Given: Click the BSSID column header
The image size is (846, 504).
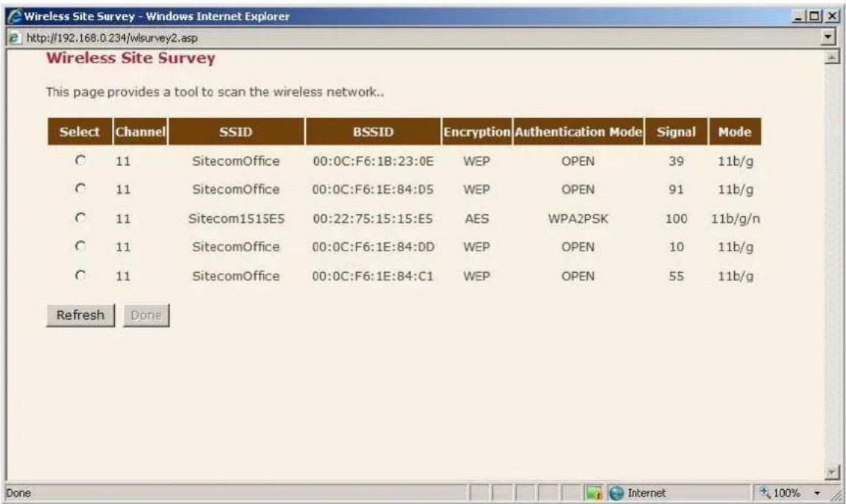Looking at the screenshot, I should [x=373, y=131].
